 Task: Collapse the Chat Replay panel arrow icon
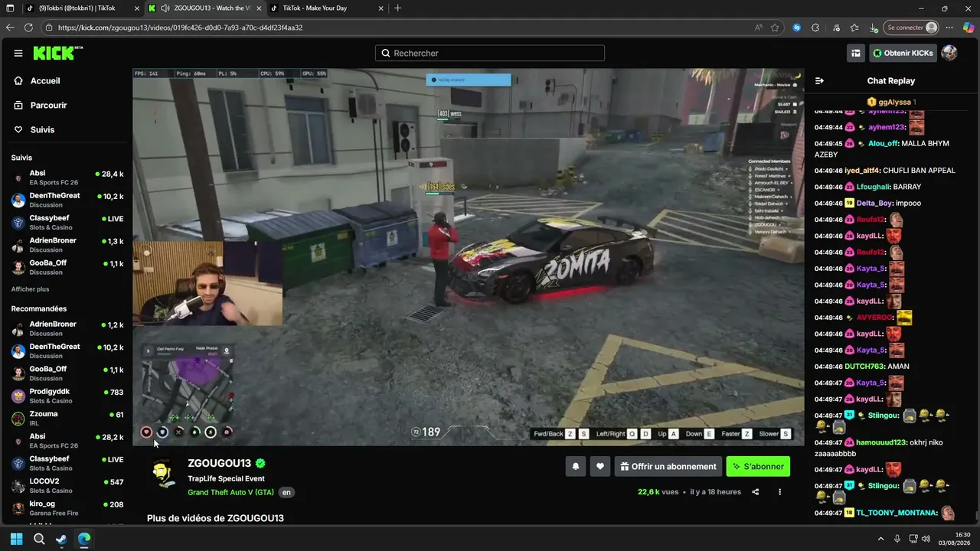point(819,80)
